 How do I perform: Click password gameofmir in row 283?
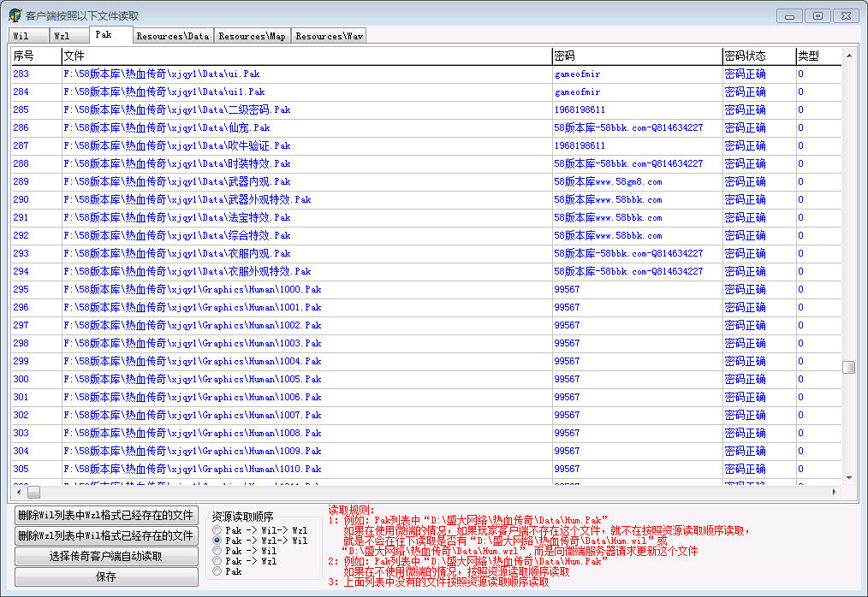click(577, 74)
